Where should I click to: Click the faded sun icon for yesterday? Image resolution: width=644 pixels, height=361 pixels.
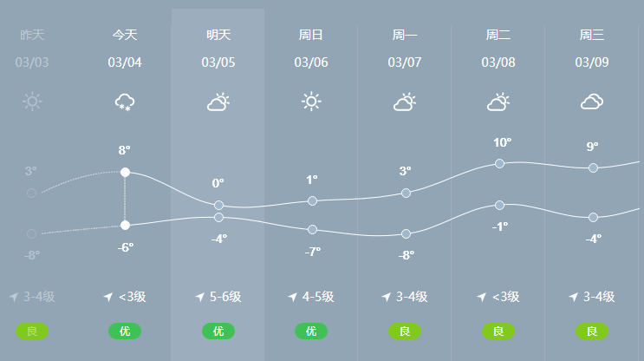click(x=32, y=102)
